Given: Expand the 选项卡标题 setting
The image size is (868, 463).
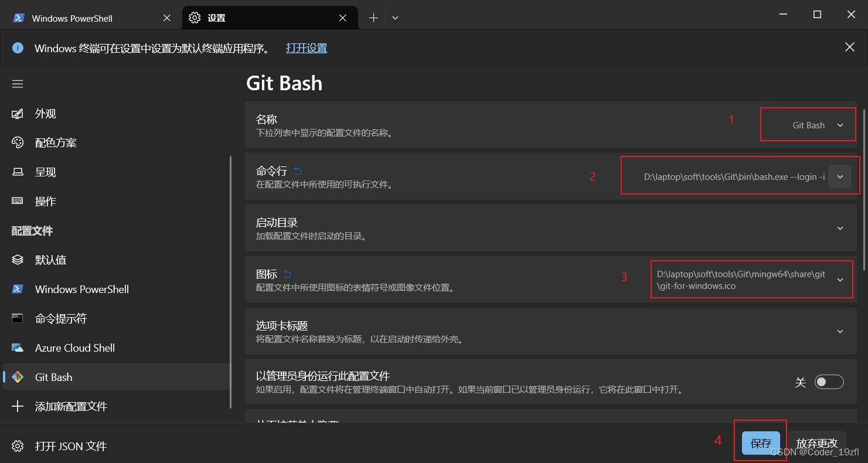Looking at the screenshot, I should point(840,331).
